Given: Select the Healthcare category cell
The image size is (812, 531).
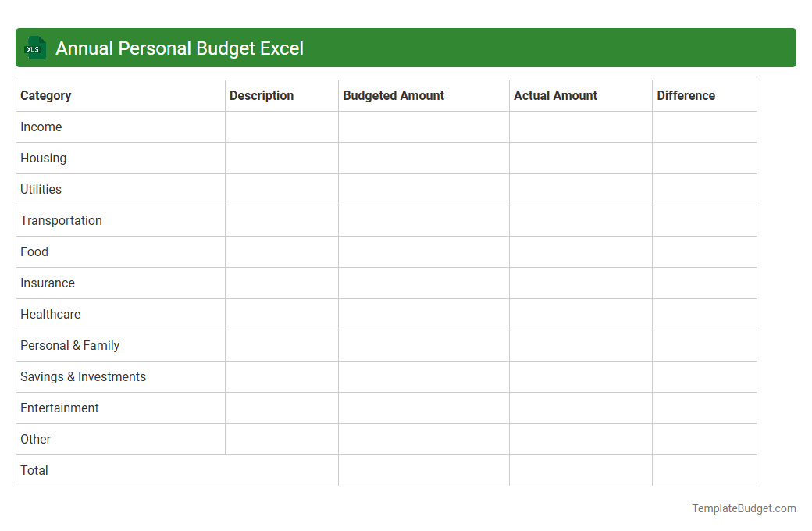Looking at the screenshot, I should click(50, 314).
